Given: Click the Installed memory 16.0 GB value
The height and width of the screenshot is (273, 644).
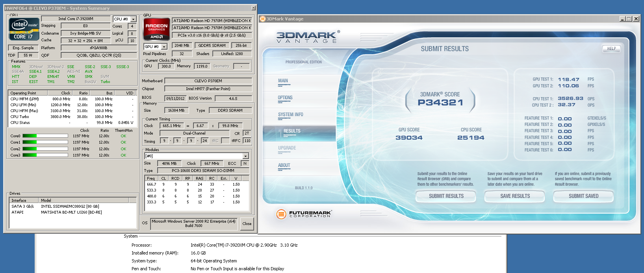Looking at the screenshot, I should tap(198, 253).
